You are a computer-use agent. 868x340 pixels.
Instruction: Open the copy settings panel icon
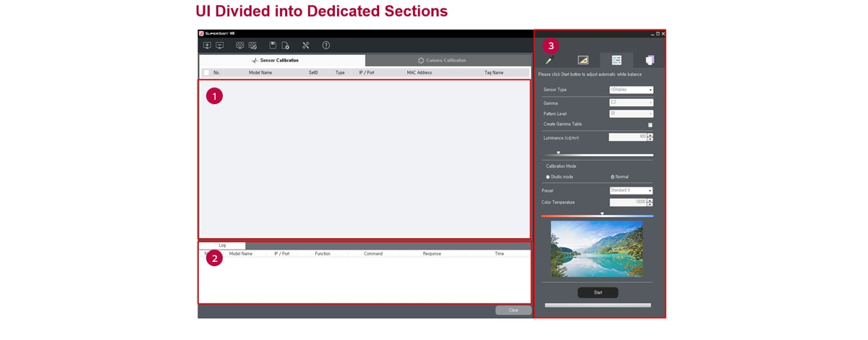point(650,61)
